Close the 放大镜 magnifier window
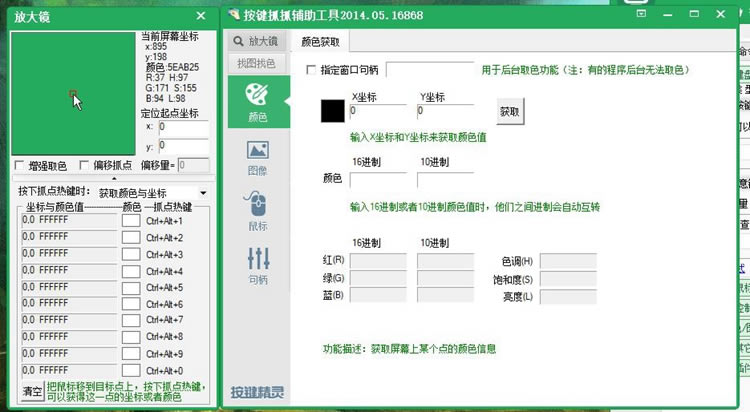This screenshot has height=412, width=750. click(x=201, y=16)
